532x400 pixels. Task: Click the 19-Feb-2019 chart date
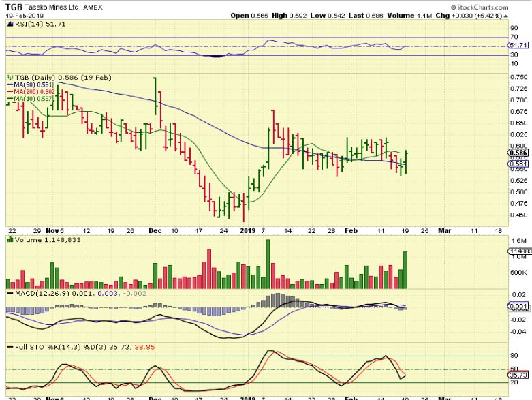coord(25,16)
